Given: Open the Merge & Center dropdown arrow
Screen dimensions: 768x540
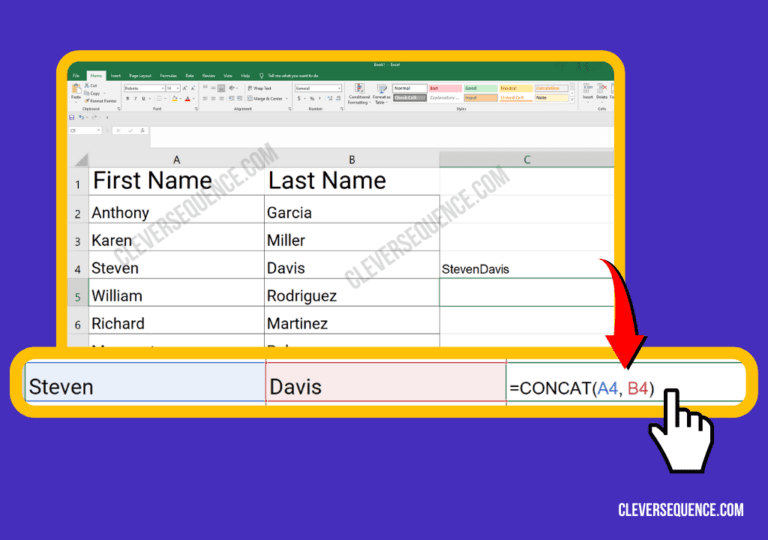Looking at the screenshot, I should [x=287, y=98].
